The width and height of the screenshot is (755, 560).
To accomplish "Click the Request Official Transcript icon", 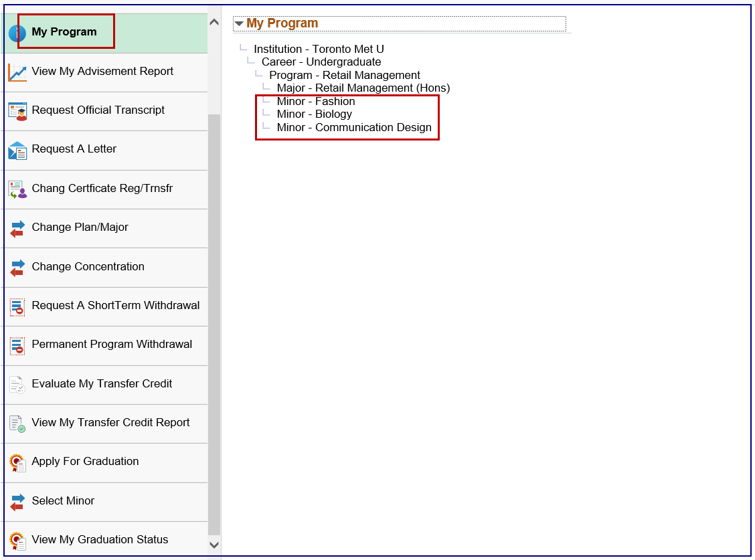I will [x=17, y=111].
